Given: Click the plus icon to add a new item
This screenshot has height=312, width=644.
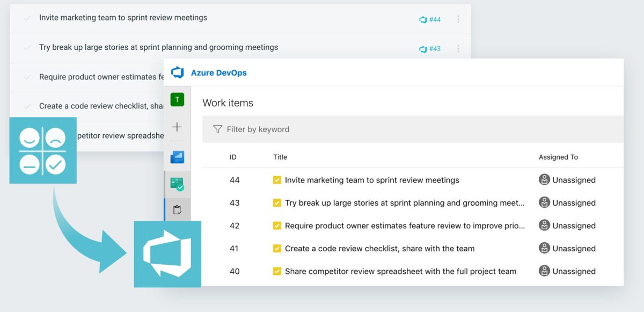Looking at the screenshot, I should point(177,127).
